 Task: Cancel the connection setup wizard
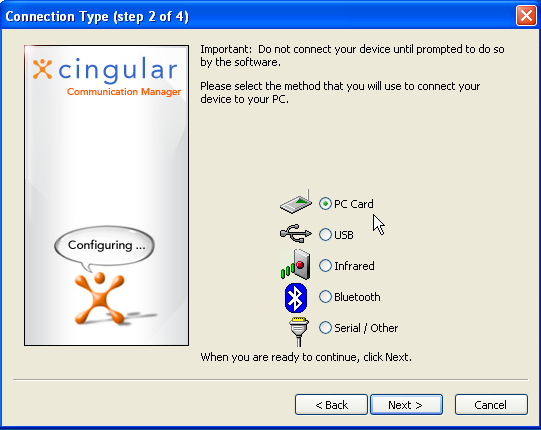(x=491, y=404)
